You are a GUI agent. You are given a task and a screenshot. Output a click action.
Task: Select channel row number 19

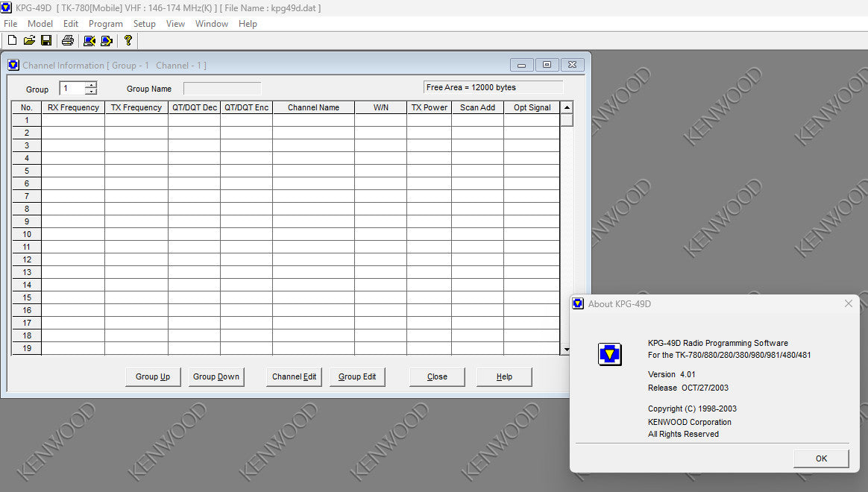coord(27,348)
